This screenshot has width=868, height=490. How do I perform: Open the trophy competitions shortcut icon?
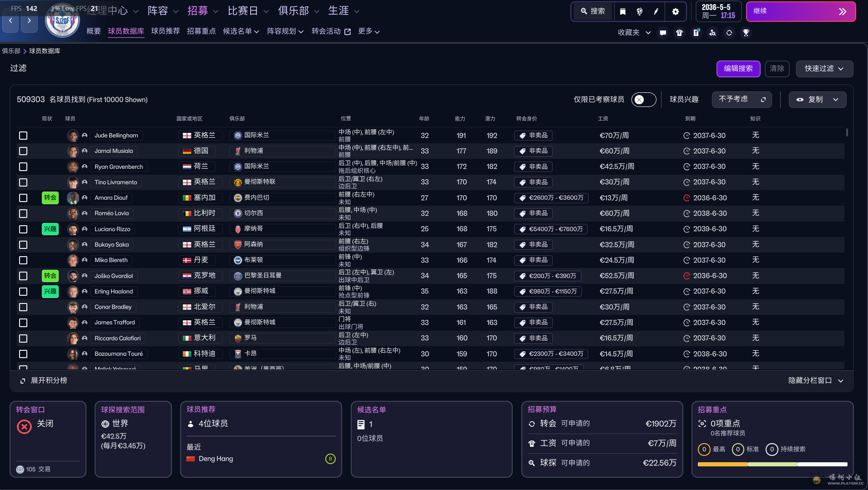[746, 33]
